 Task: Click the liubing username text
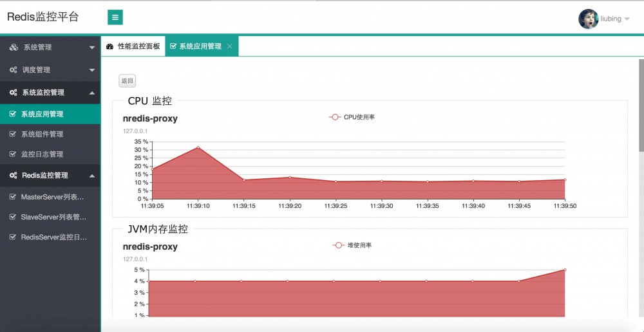tap(611, 19)
